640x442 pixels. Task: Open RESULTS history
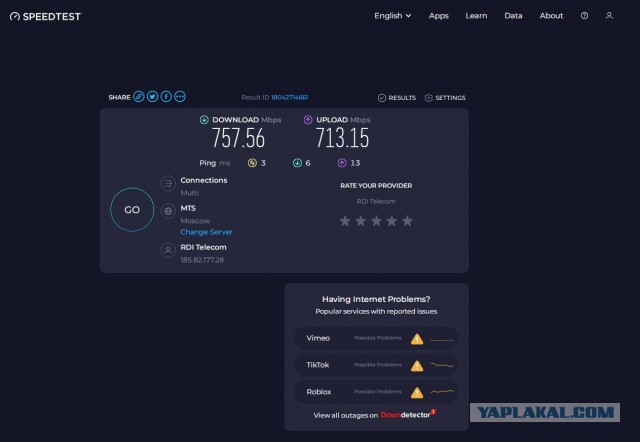[x=397, y=98]
